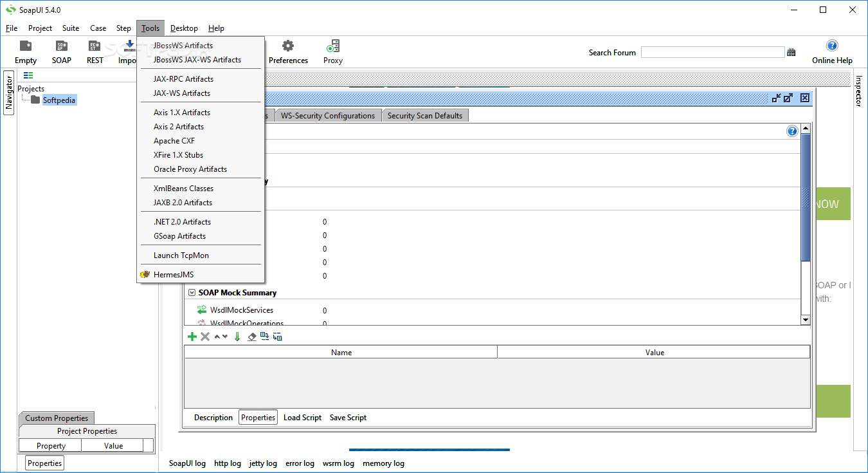Click the overview scrollbar down arrow
The height and width of the screenshot is (473, 868).
click(x=806, y=320)
